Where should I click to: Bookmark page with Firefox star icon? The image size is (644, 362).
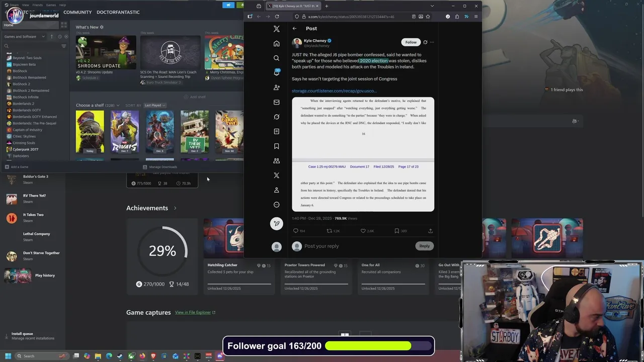tap(428, 17)
